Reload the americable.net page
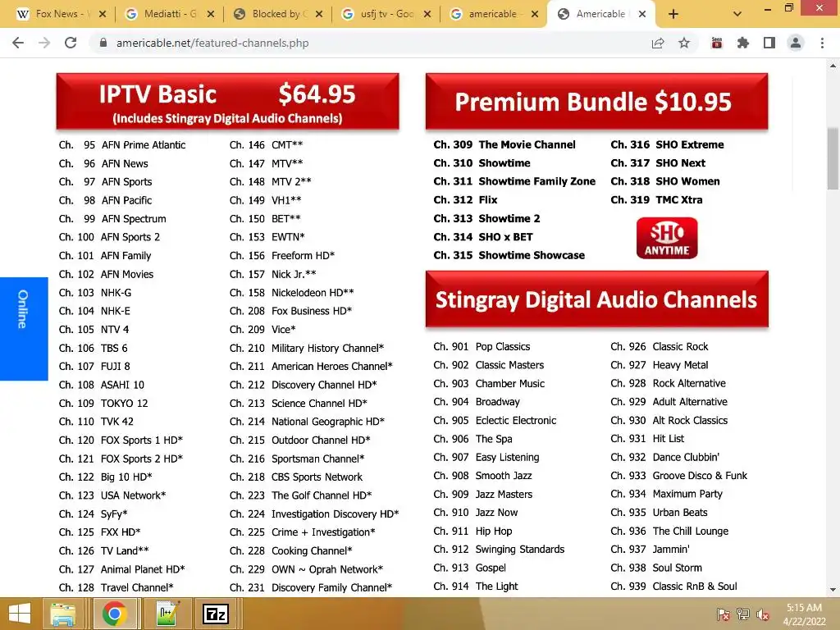The image size is (840, 630). [x=71, y=43]
